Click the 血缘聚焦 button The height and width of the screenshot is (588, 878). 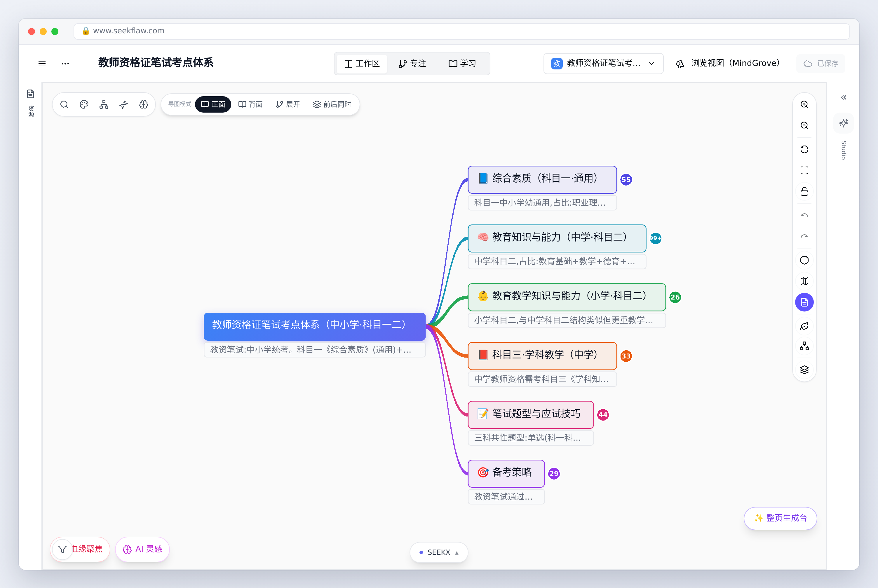click(87, 549)
